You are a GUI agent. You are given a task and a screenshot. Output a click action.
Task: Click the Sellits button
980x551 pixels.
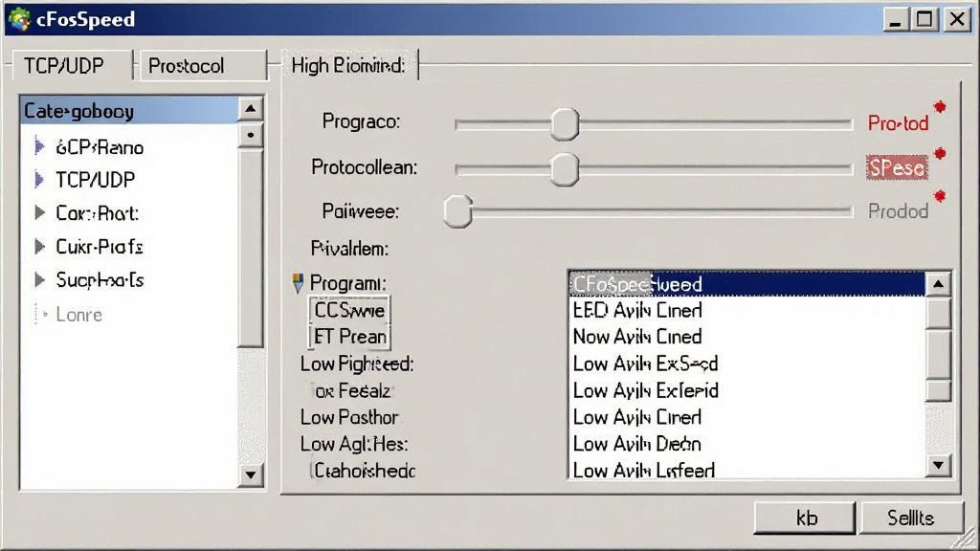911,518
